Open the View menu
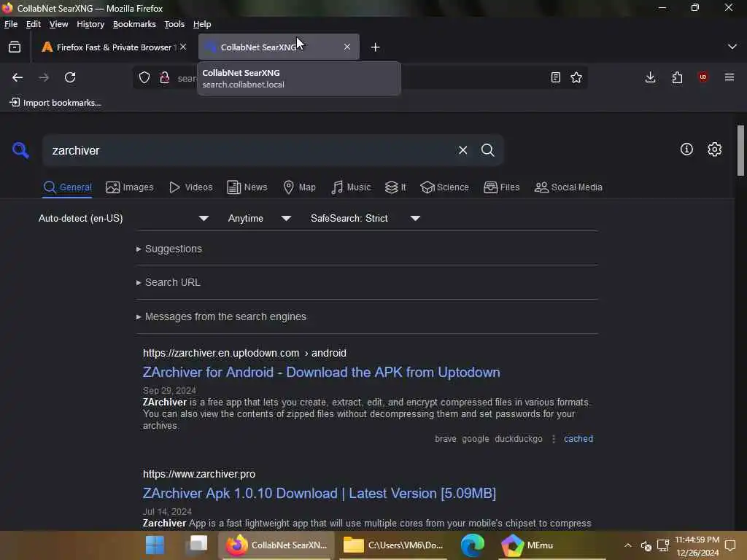This screenshot has width=747, height=560. click(58, 24)
